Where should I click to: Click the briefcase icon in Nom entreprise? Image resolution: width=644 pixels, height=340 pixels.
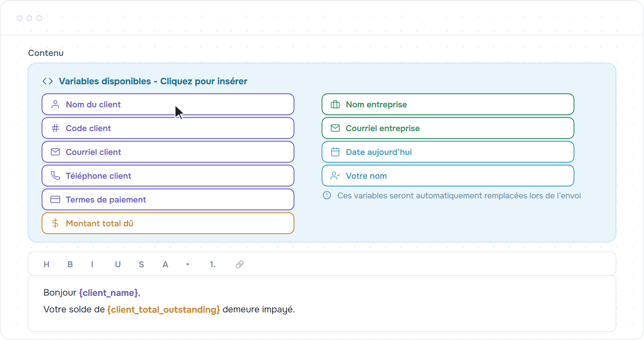(335, 104)
